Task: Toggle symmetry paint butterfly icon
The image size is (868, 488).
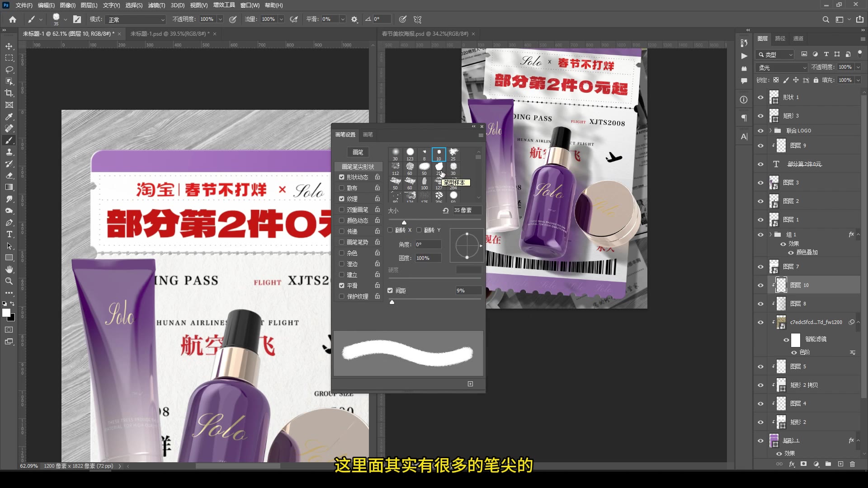Action: coord(417,19)
